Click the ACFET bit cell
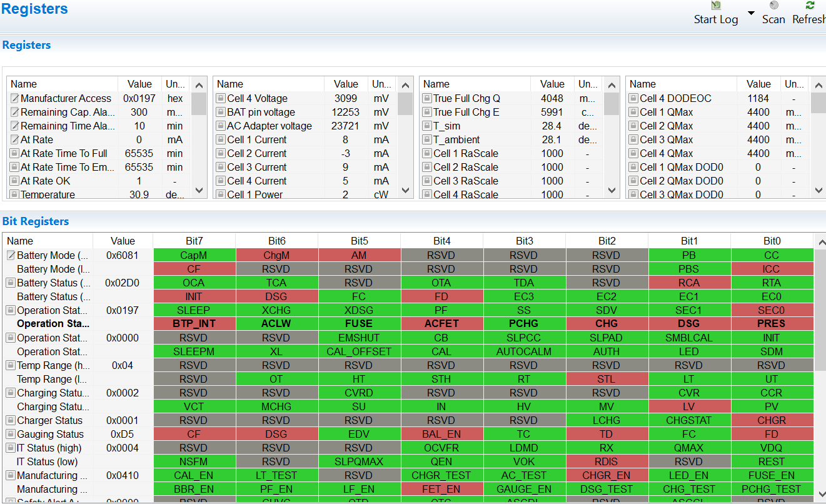 coord(442,324)
